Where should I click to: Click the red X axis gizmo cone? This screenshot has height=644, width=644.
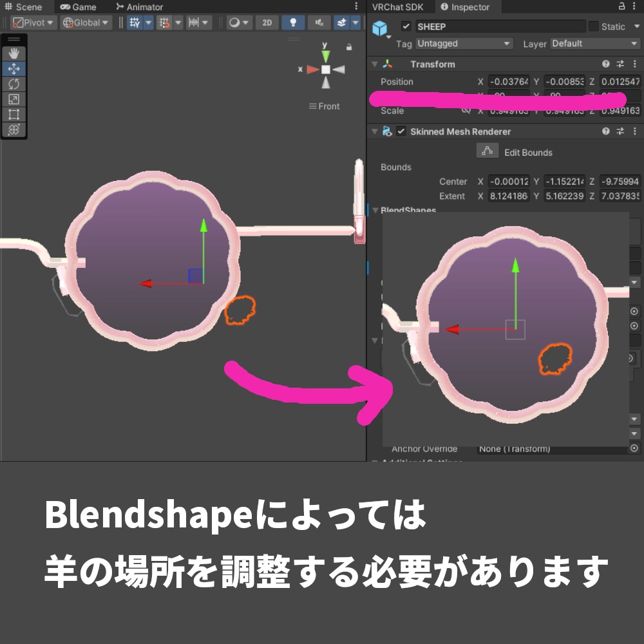[x=313, y=70]
